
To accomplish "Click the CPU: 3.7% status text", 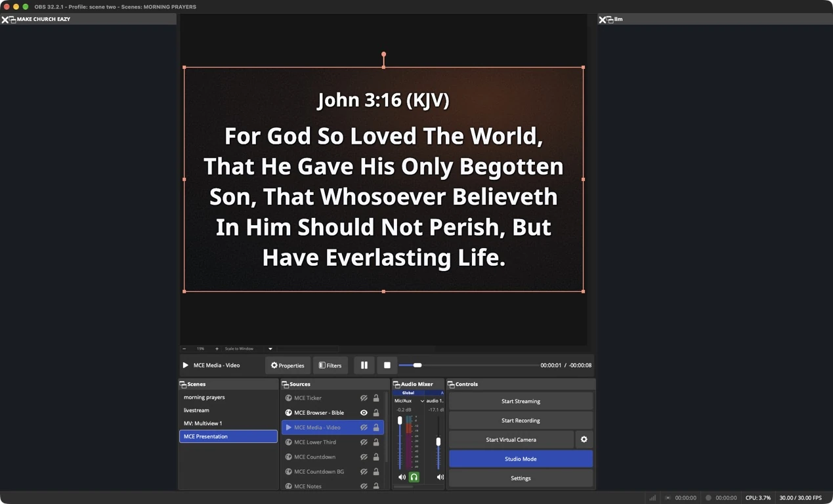I will pyautogui.click(x=758, y=498).
